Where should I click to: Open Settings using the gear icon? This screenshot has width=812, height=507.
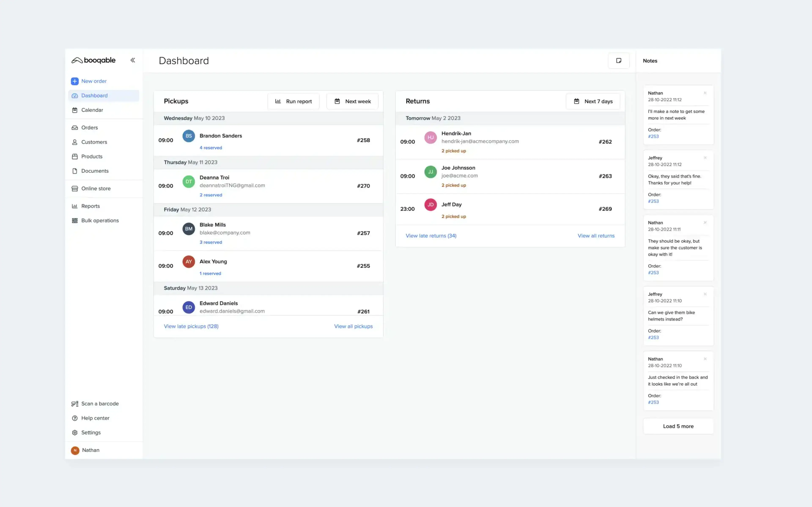pyautogui.click(x=74, y=432)
